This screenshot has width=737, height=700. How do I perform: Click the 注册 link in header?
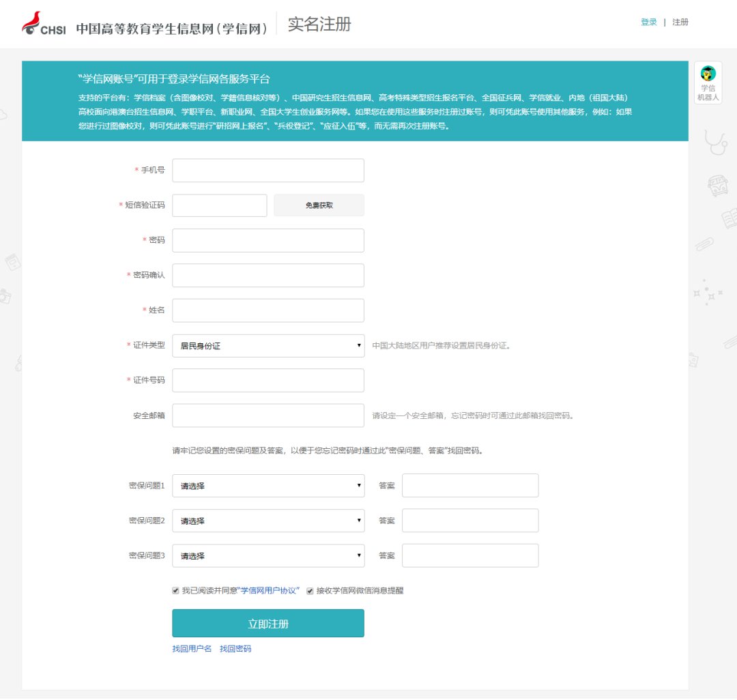tap(680, 22)
